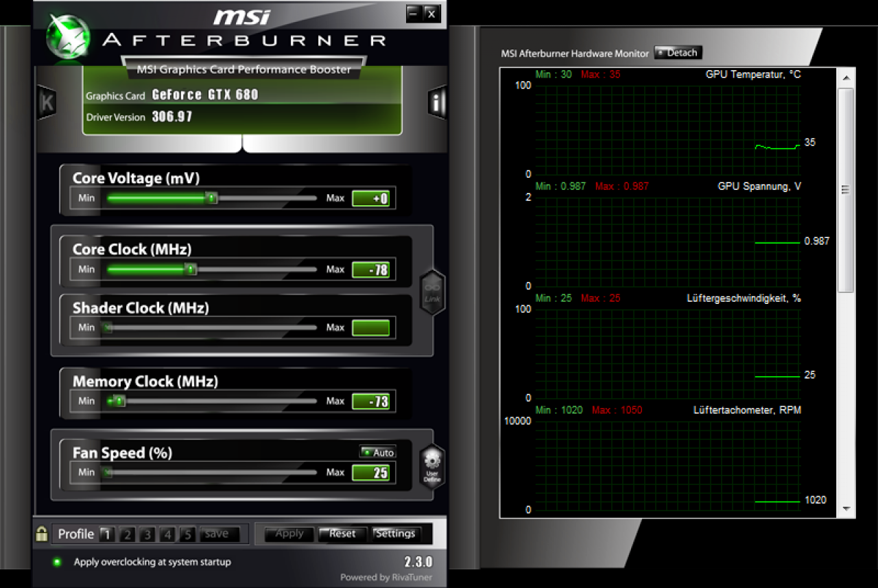Click the Core Voltage slider handle
The width and height of the screenshot is (878, 588).
(212, 198)
